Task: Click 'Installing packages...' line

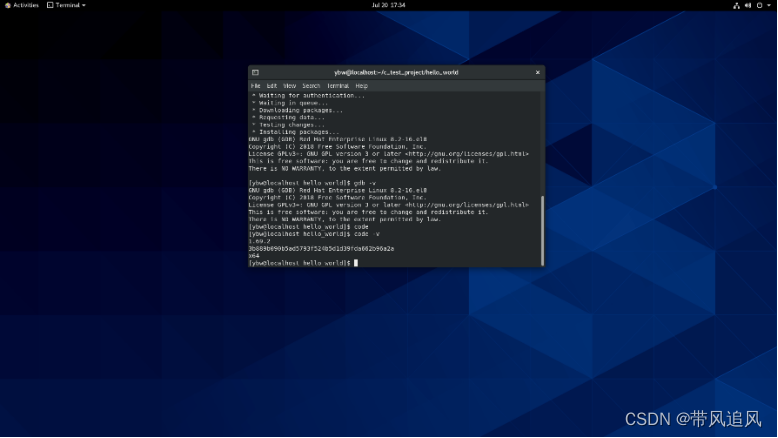Action: coord(295,132)
